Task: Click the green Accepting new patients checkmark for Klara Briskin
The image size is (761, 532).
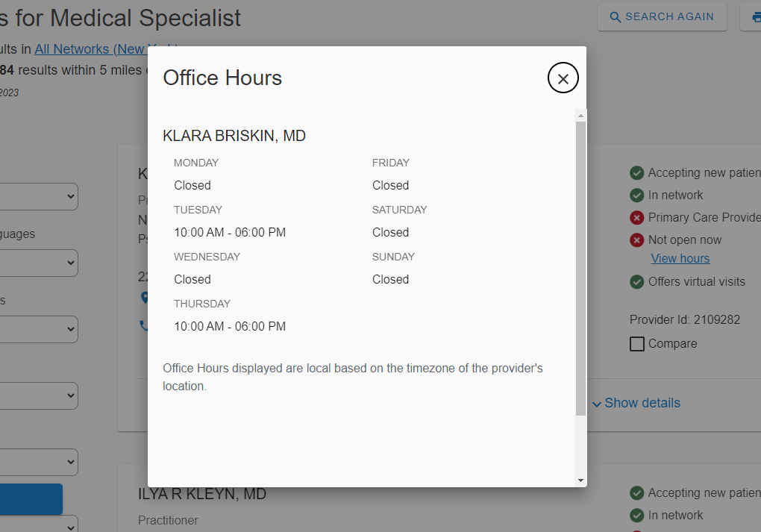Action: 636,173
